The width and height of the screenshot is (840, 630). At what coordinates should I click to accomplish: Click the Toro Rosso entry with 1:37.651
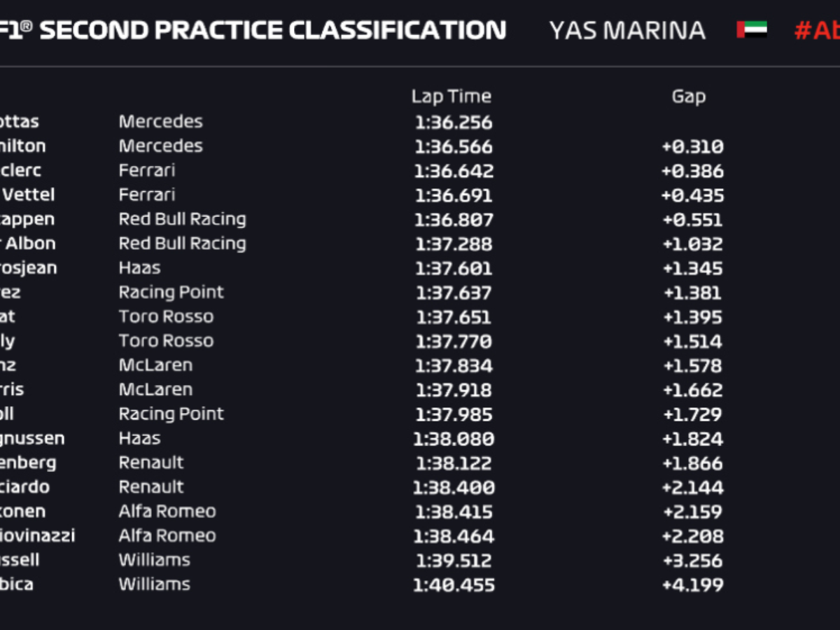click(x=166, y=316)
